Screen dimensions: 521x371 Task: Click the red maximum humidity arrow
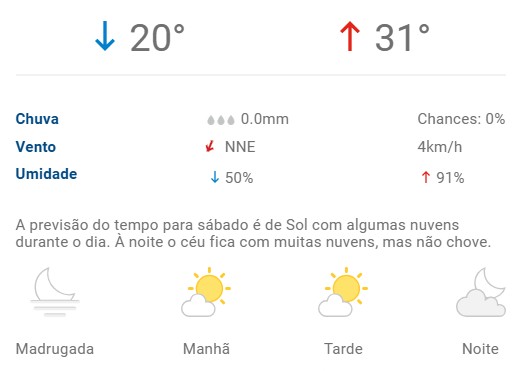pos(426,177)
